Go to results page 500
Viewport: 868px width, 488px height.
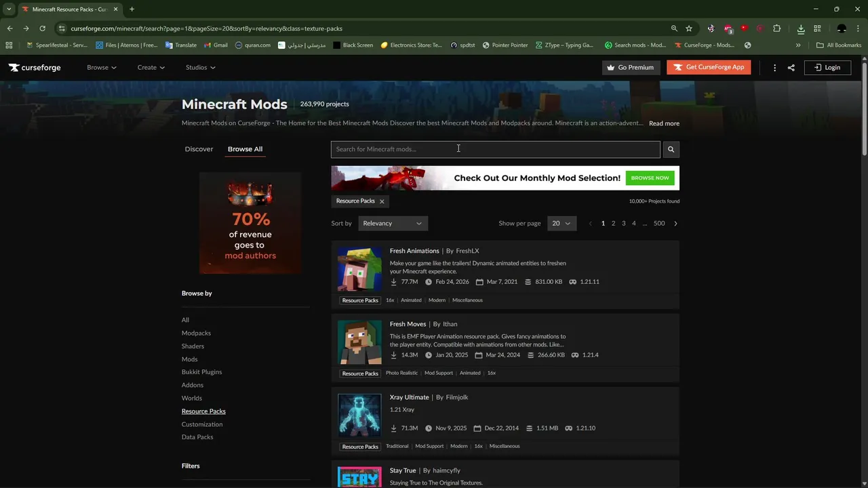point(659,224)
